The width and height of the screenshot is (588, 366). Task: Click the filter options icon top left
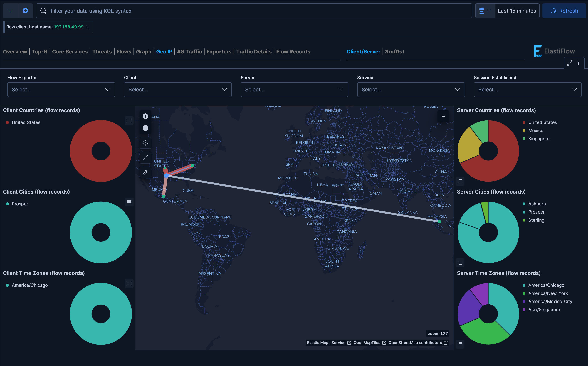pos(10,11)
